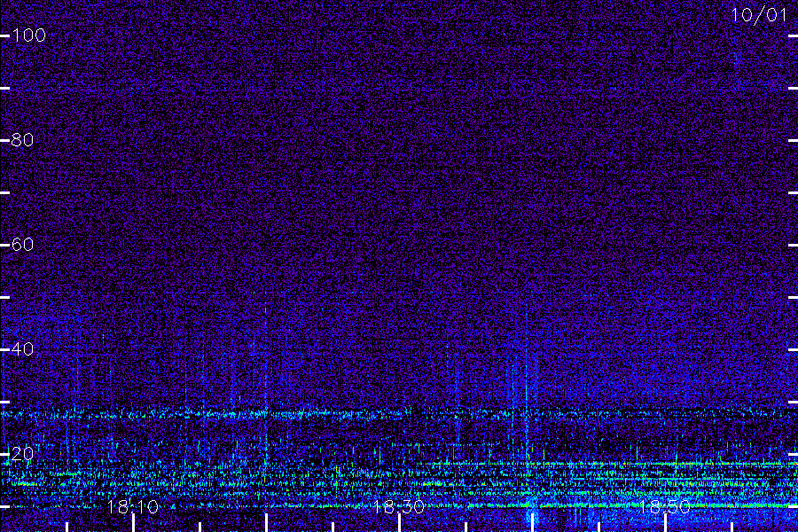Click the 100 frequency axis label
The height and width of the screenshot is (532, 798).
[29, 35]
